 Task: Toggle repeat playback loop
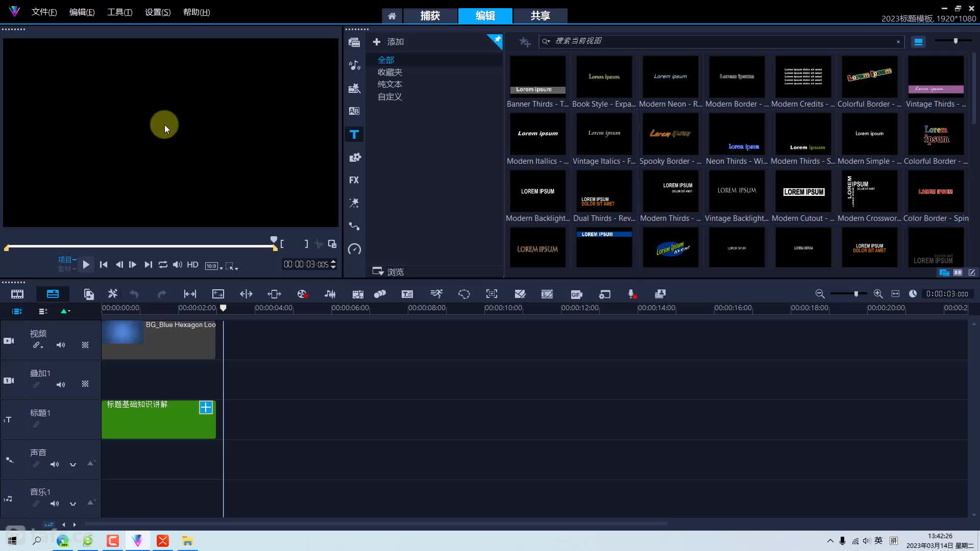[x=162, y=265]
